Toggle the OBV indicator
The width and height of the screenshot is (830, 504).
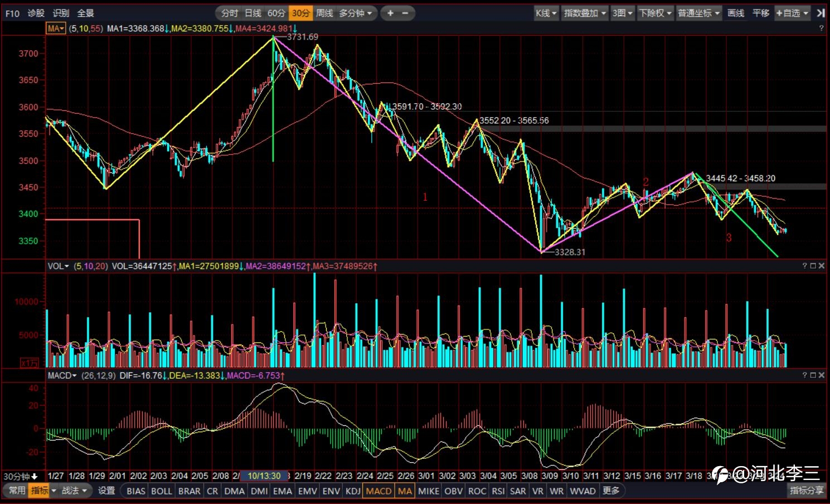coord(454,491)
